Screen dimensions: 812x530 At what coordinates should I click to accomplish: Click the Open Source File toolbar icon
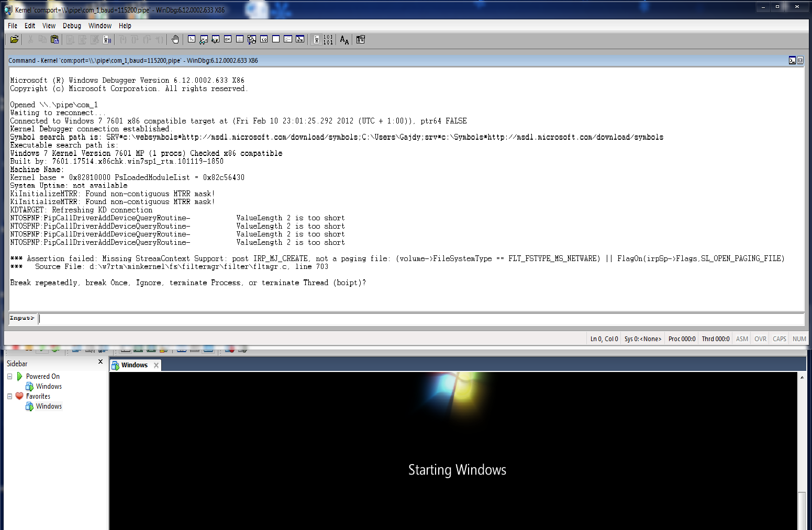click(14, 39)
